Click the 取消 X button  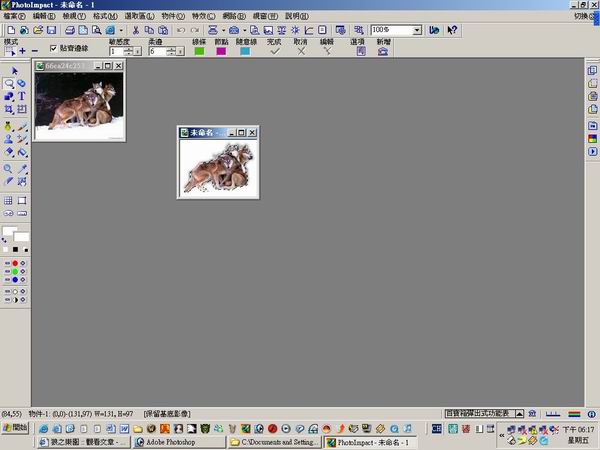(x=301, y=51)
